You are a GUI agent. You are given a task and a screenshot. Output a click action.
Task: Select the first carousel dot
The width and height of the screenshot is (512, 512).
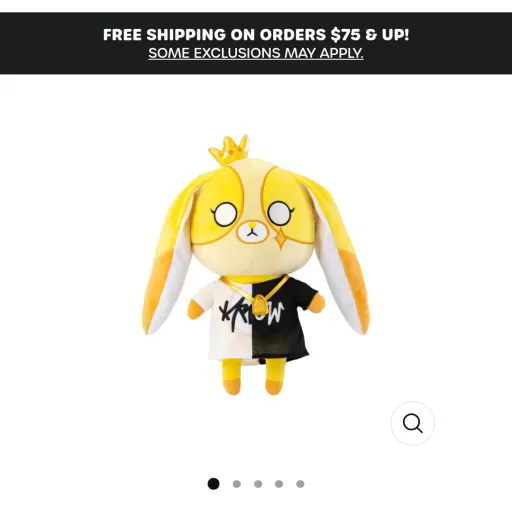[x=214, y=484]
